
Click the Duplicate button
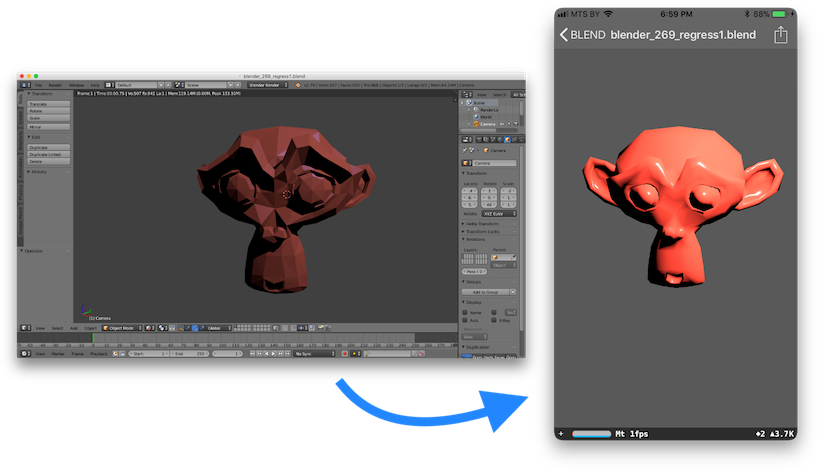49,148
